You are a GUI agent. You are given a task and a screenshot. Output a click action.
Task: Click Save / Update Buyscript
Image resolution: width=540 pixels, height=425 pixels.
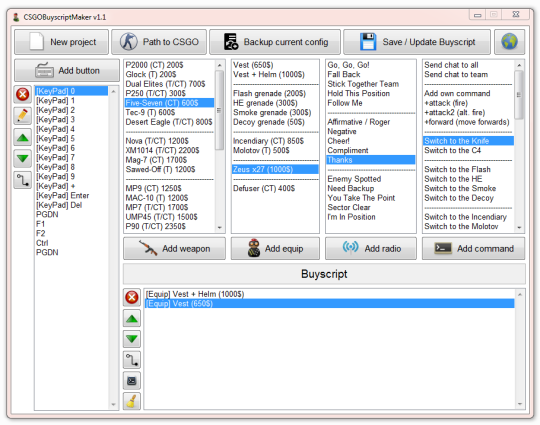tap(417, 42)
